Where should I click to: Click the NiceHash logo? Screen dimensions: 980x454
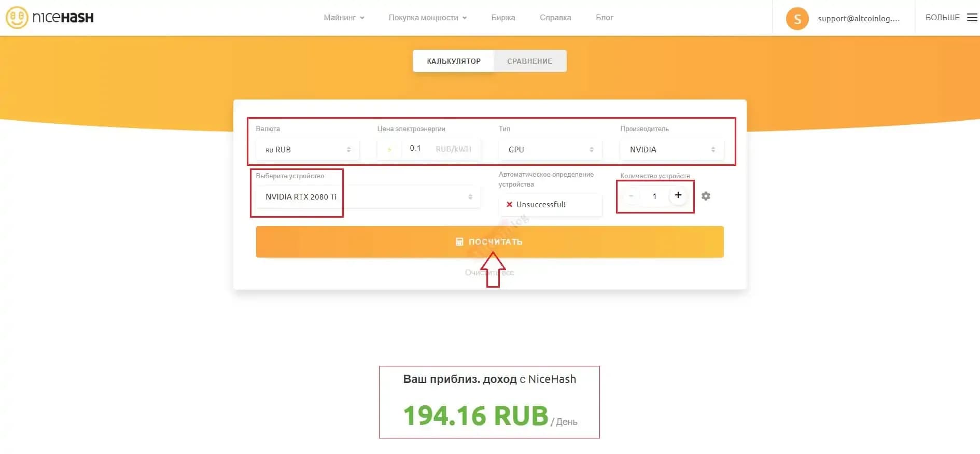pyautogui.click(x=50, y=18)
